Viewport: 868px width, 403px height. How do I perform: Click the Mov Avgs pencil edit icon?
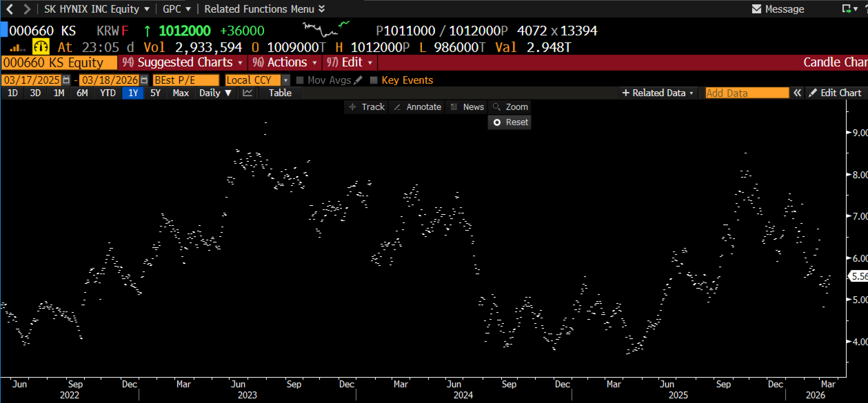358,80
